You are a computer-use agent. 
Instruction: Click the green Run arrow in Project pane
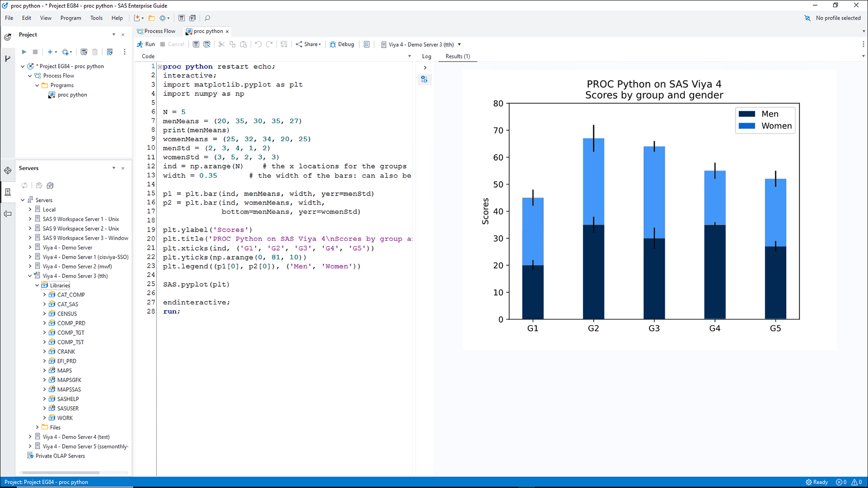click(24, 52)
